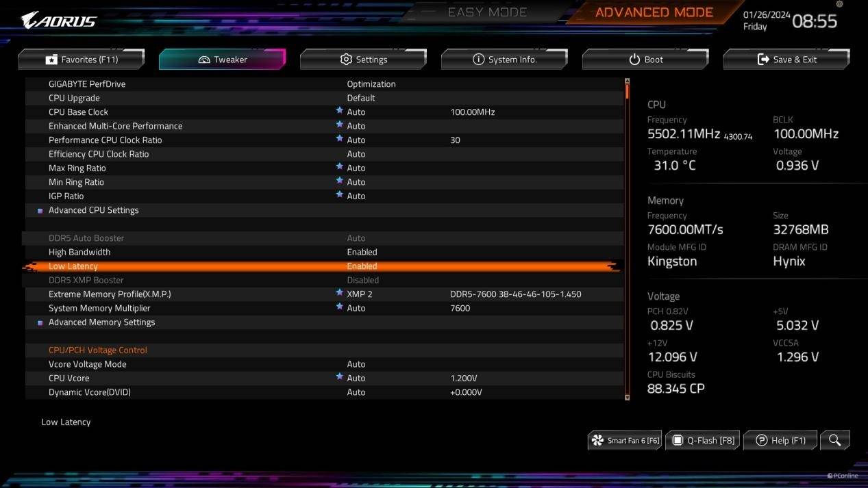Screen dimensions: 868x488
Task: Open the Save & Exit tab
Action: 786,60
